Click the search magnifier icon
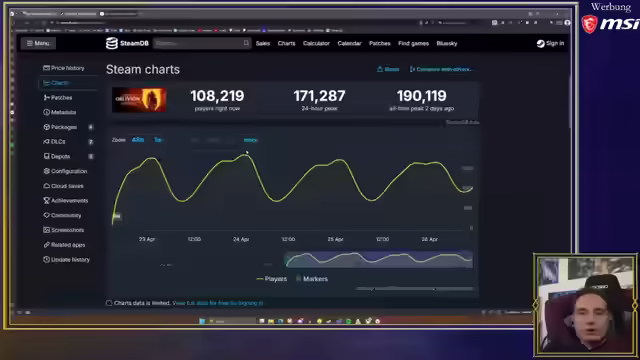The image size is (640, 360). tap(246, 43)
